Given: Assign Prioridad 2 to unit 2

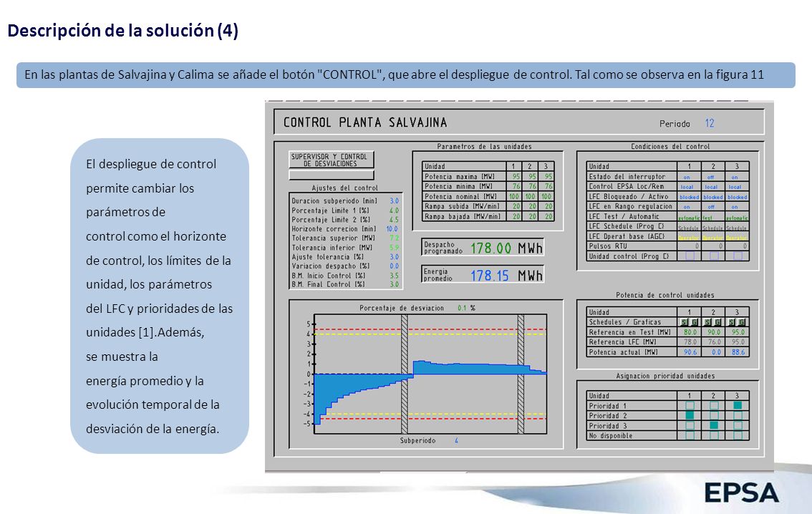Looking at the screenshot, I should (714, 416).
